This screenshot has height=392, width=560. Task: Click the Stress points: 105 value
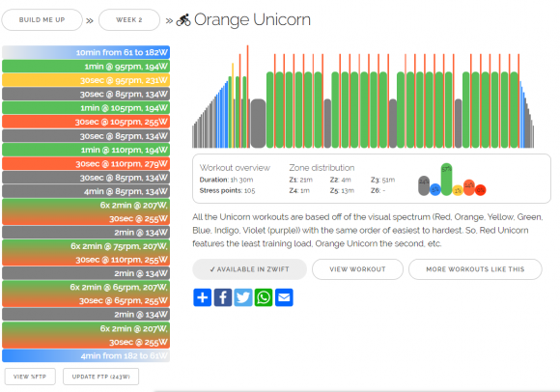pyautogui.click(x=227, y=190)
